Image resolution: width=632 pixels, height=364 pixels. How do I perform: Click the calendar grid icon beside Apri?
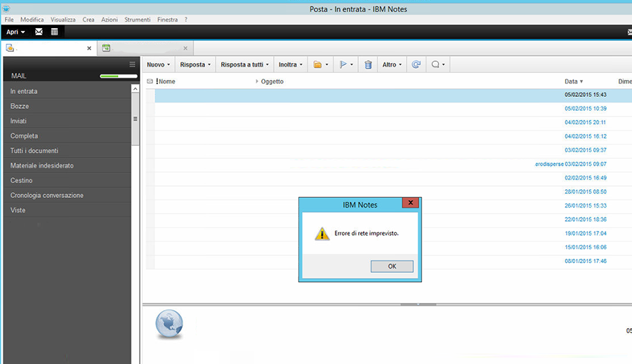click(54, 32)
